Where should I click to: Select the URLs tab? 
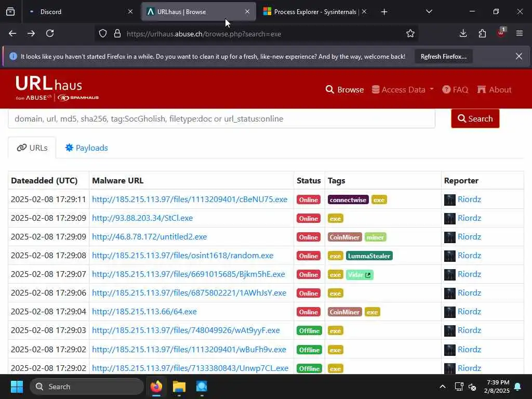coord(32,148)
